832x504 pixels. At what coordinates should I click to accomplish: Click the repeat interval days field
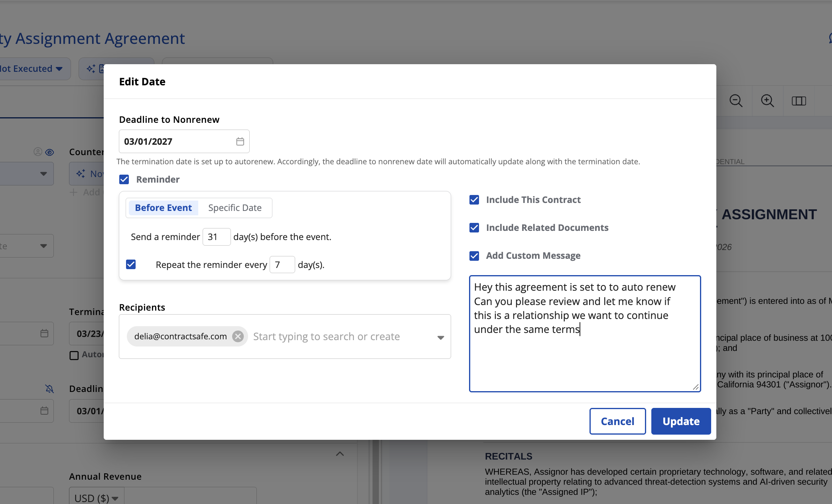coord(282,265)
